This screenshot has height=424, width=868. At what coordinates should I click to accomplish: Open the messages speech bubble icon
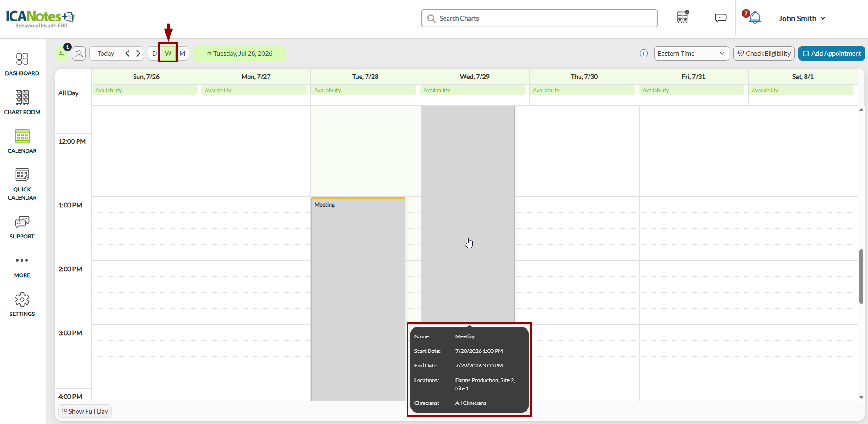coord(721,18)
